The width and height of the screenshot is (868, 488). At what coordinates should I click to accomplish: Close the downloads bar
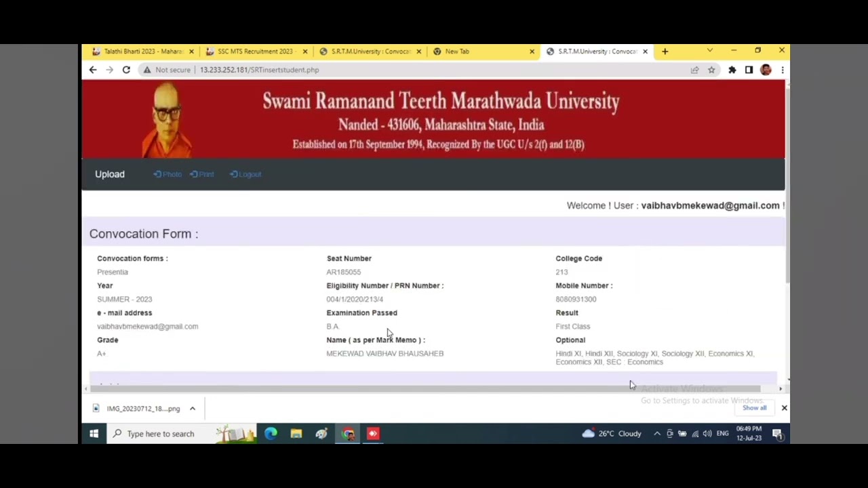[x=784, y=408]
